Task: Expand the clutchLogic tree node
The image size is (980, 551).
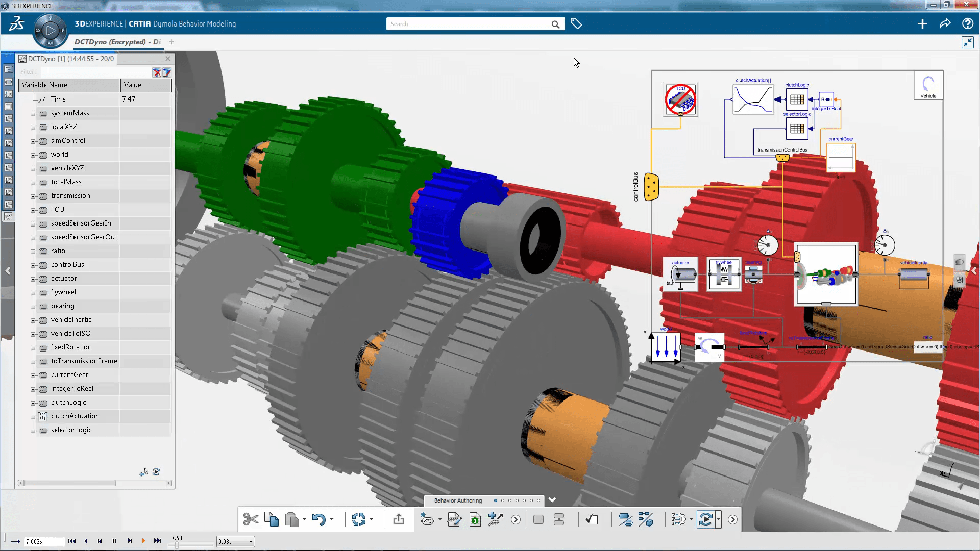Action: point(33,403)
